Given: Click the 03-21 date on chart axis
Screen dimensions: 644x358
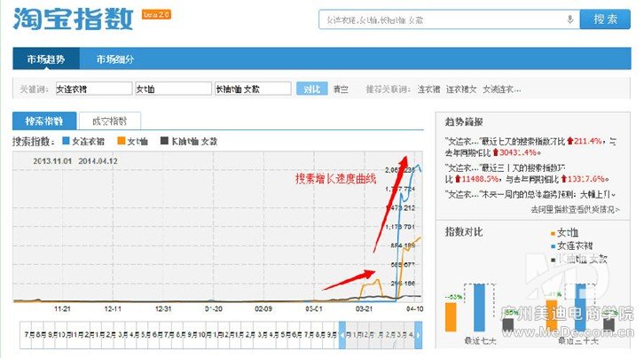Looking at the screenshot, I should coord(364,308).
